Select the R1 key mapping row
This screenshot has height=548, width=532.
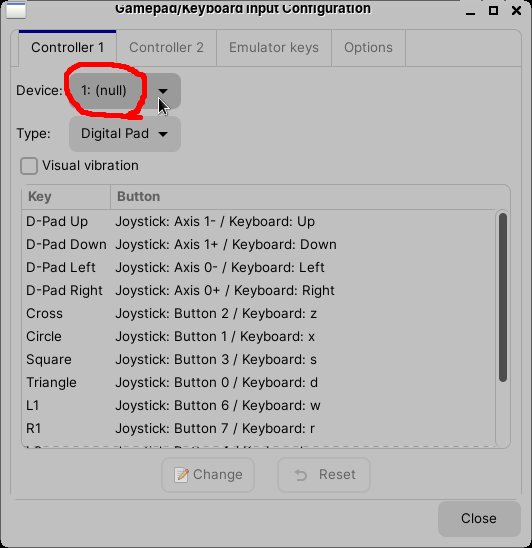(259, 429)
